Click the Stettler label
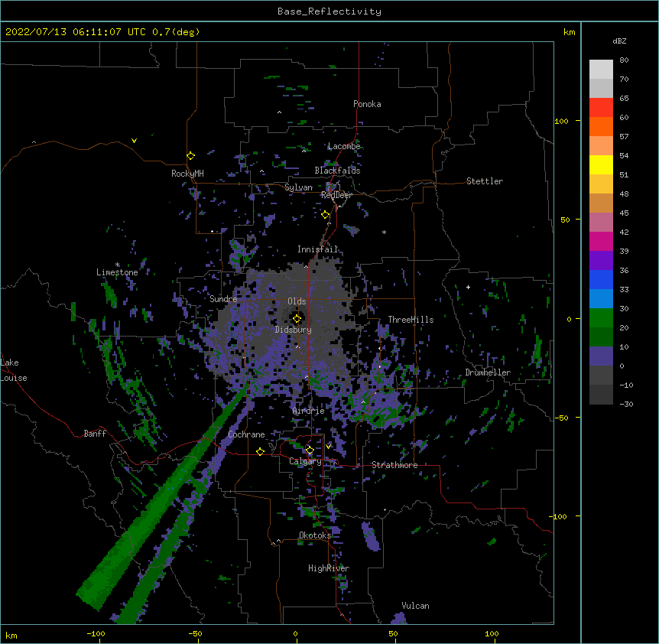This screenshot has width=659, height=644. [485, 181]
